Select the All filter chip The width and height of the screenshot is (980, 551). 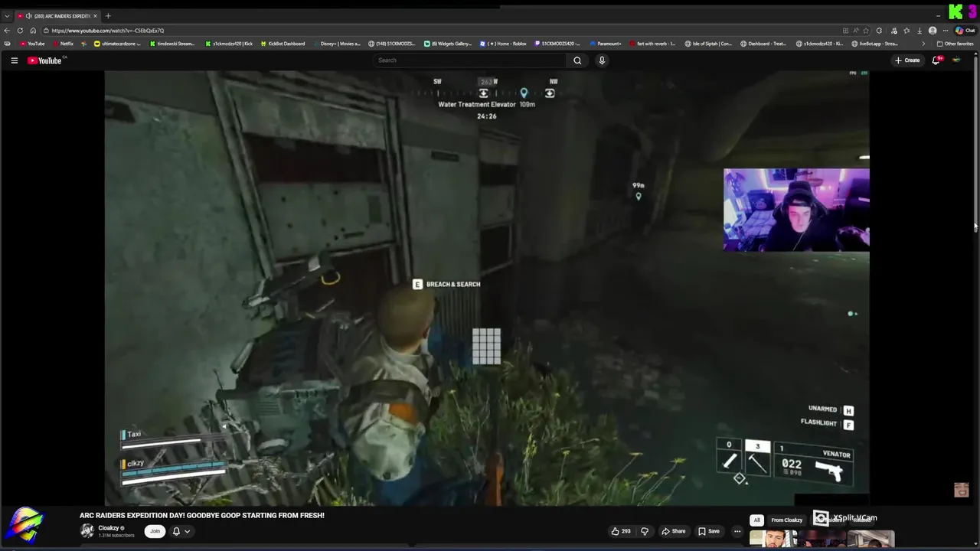point(756,520)
